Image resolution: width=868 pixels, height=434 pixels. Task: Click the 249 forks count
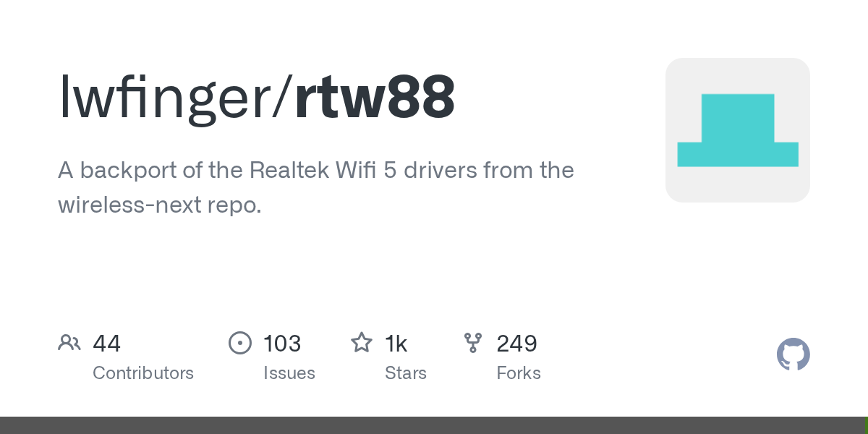[516, 344]
